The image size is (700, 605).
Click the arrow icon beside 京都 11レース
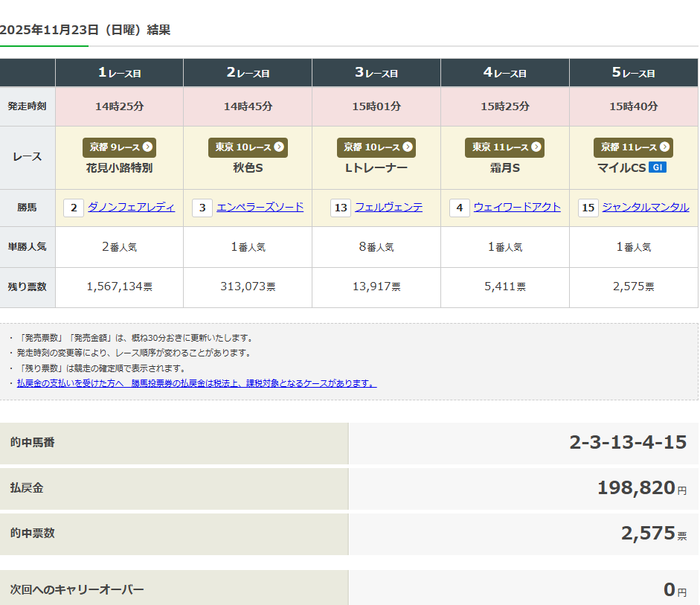665,147
